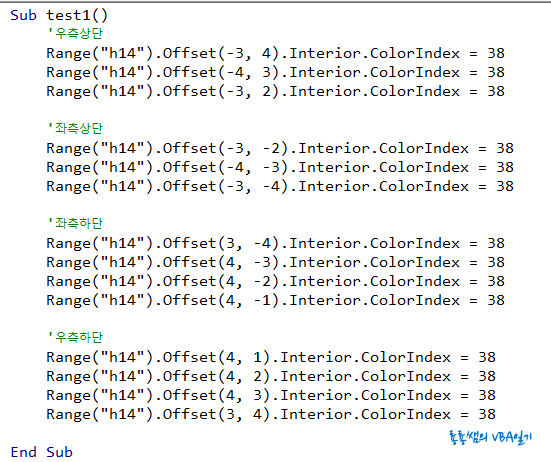
Task: Click the Offset(3, -4) code line
Action: (276, 243)
